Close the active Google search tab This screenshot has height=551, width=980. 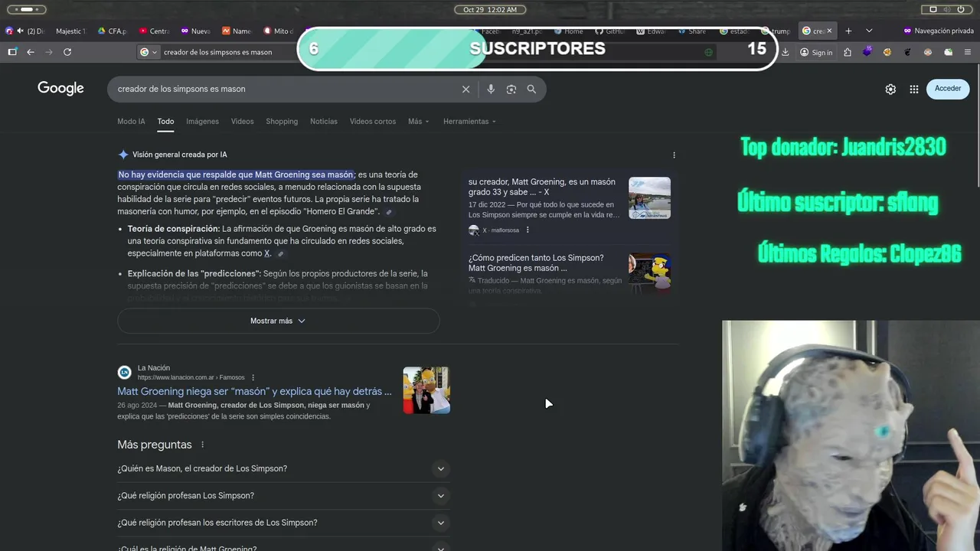(828, 31)
